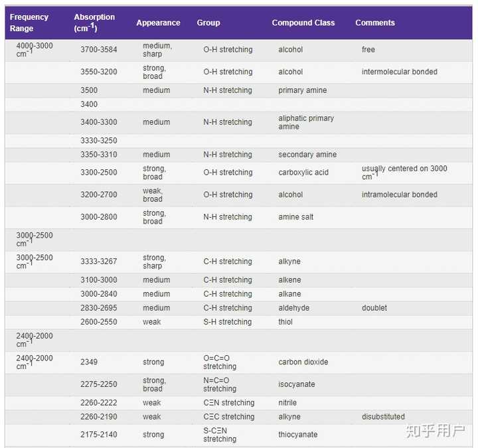Select the S-H stretching group cell
Image resolution: width=478 pixels, height=448 pixels.
(x=228, y=322)
